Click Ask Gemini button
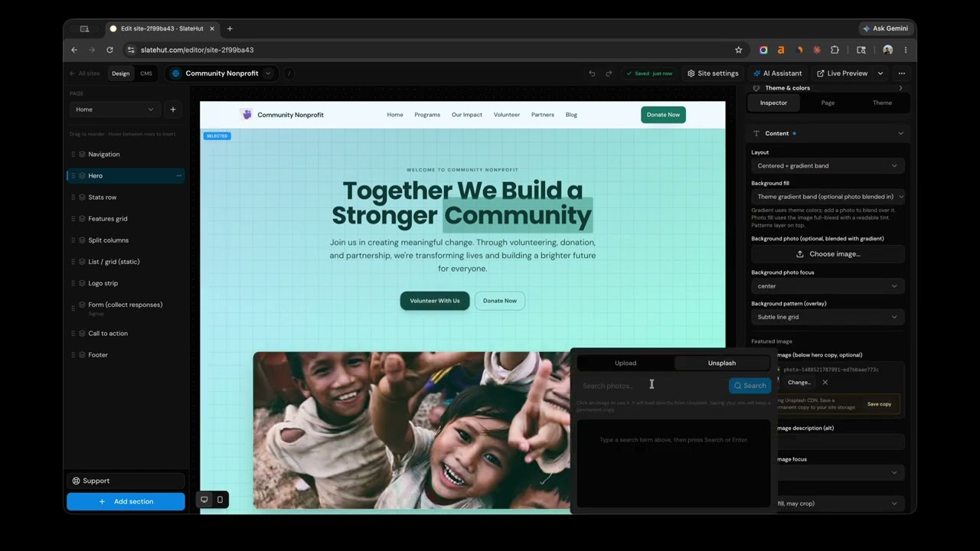This screenshot has height=551, width=980. coord(885,28)
